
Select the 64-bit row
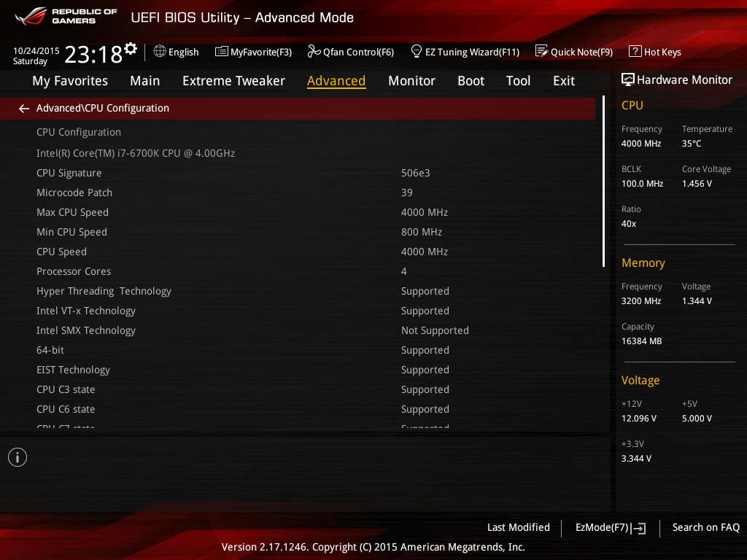(298, 350)
